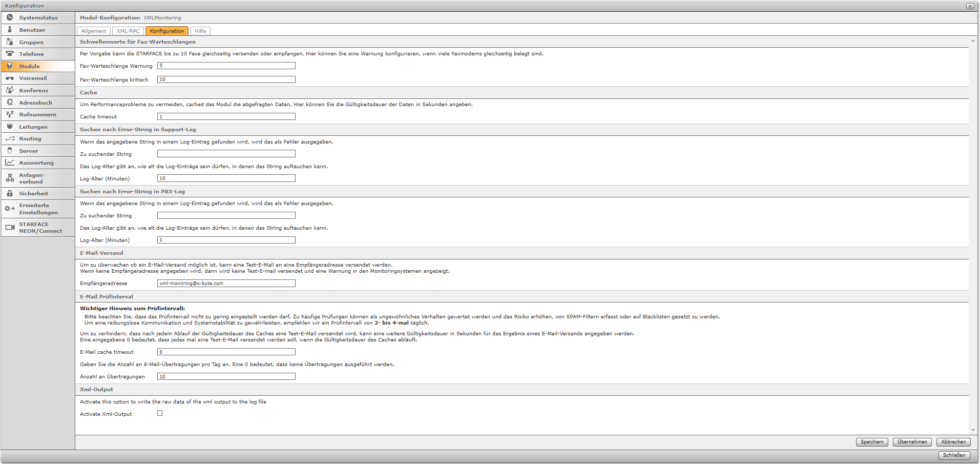This screenshot has width=980, height=464.
Task: Click the Telefone phone icon
Action: click(10, 54)
